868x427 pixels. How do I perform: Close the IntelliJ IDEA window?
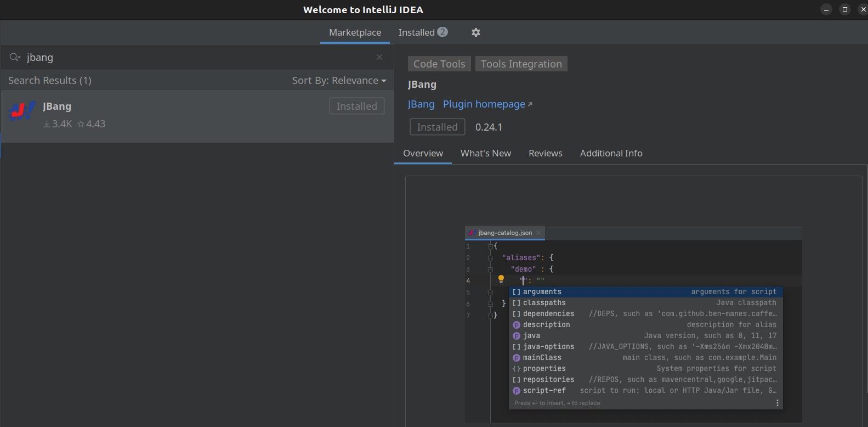[x=863, y=9]
